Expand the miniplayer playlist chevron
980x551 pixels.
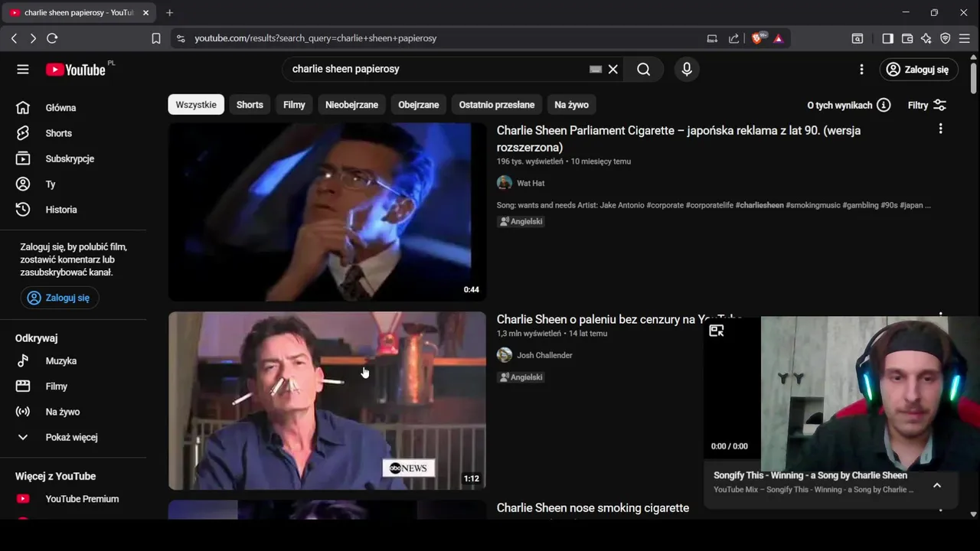coord(936,485)
